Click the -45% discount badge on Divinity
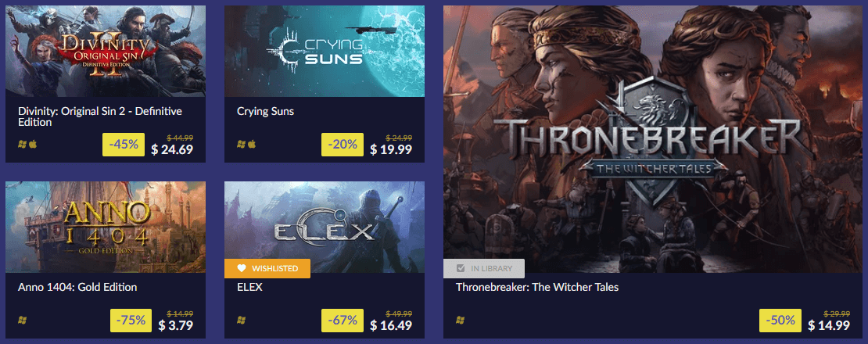This screenshot has height=344, width=868. point(124,145)
